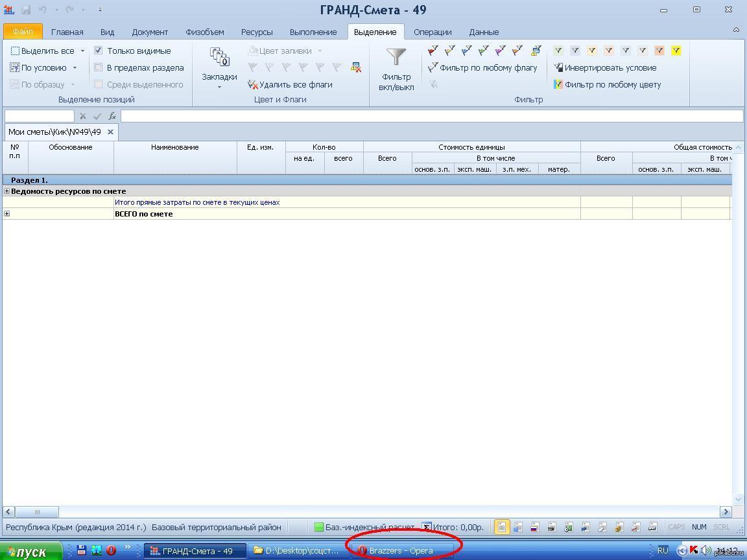Open the Выделить все dropdown arrow
This screenshot has width=747, height=560.
[x=82, y=51]
